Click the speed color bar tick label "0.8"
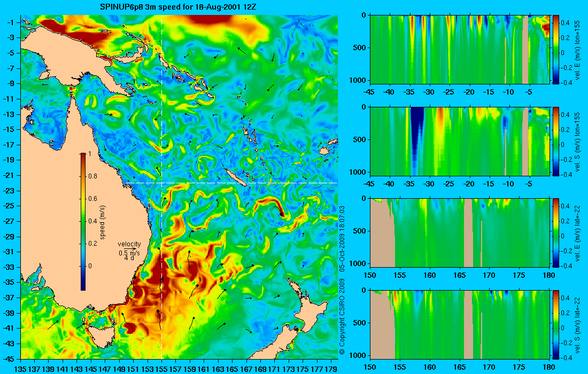588x374 pixels. click(92, 176)
